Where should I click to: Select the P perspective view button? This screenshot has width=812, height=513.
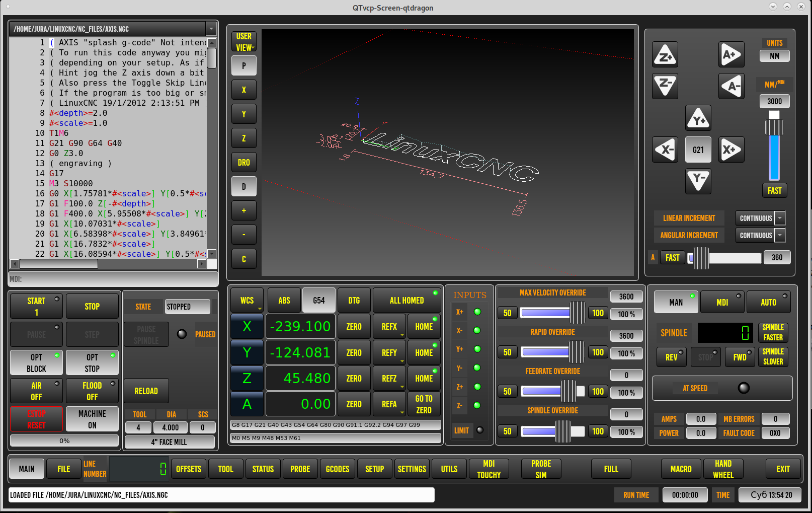[x=244, y=65]
